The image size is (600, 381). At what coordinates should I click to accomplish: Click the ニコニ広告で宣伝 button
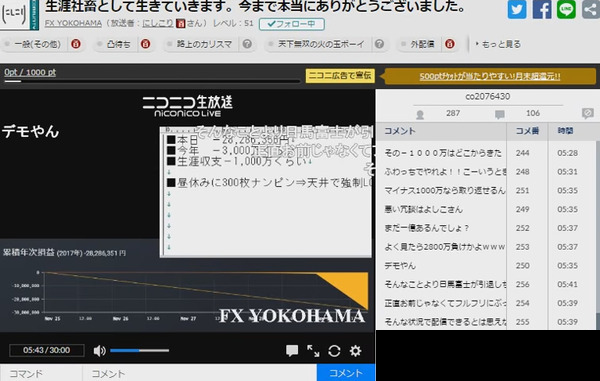tap(340, 75)
